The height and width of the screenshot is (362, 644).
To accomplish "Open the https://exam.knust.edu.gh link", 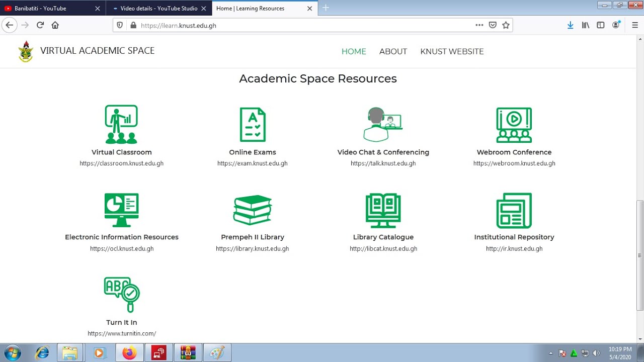I will click(253, 163).
